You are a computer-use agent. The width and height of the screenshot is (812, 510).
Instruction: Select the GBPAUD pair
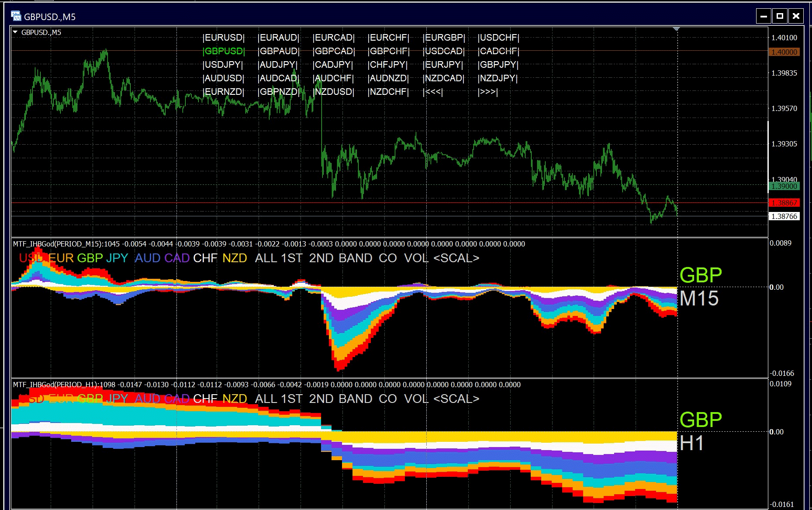(279, 51)
